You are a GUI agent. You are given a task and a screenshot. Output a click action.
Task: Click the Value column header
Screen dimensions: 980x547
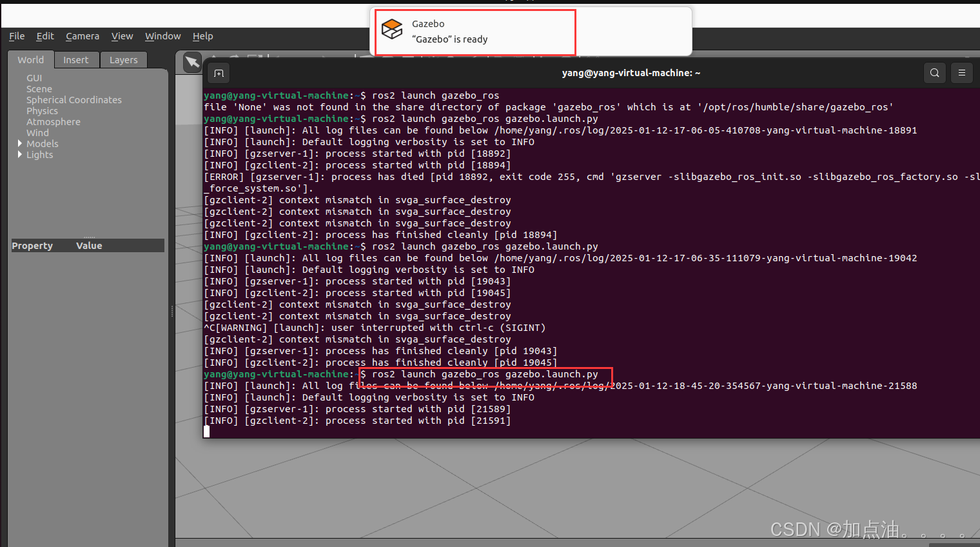click(89, 246)
